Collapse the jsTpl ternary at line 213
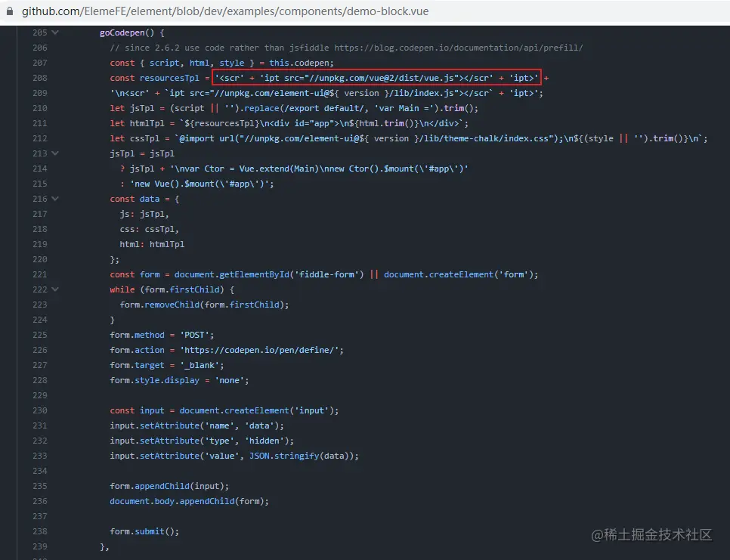This screenshot has width=730, height=560. pos(55,153)
